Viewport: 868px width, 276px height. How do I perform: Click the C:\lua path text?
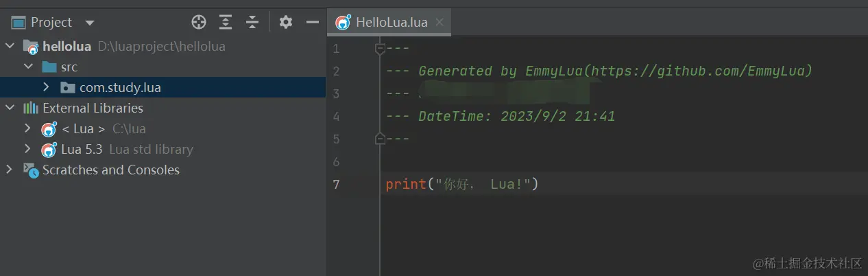click(x=129, y=128)
